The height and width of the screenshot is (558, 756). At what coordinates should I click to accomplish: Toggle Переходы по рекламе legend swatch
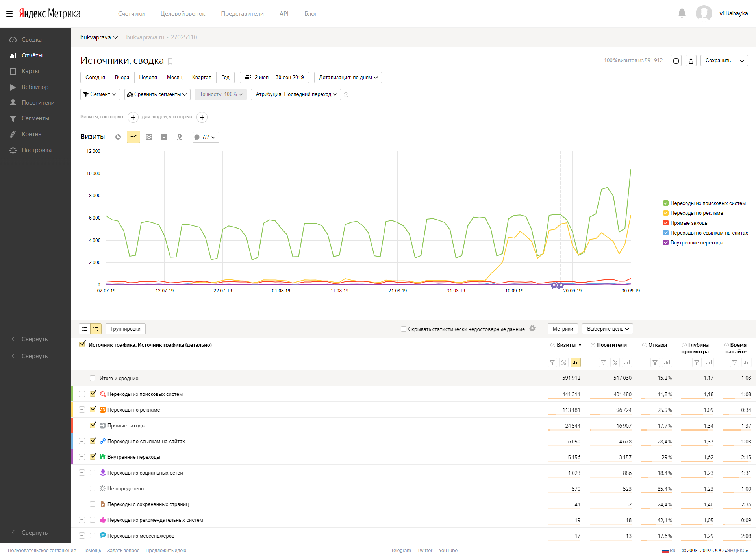(x=666, y=213)
